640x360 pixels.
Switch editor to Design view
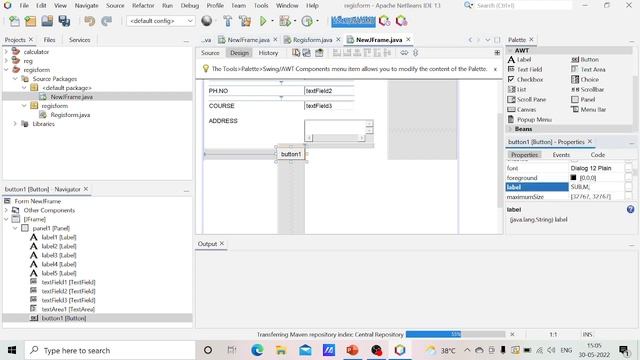click(239, 53)
